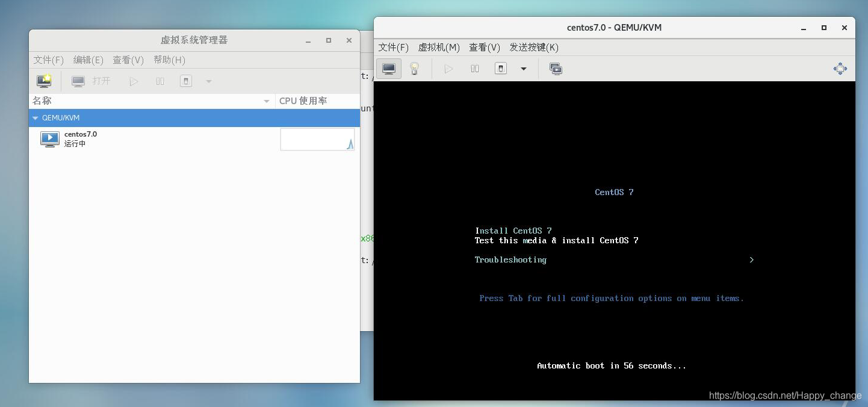Open 帮助(H) menu in 虚拟系统管理器

click(169, 60)
